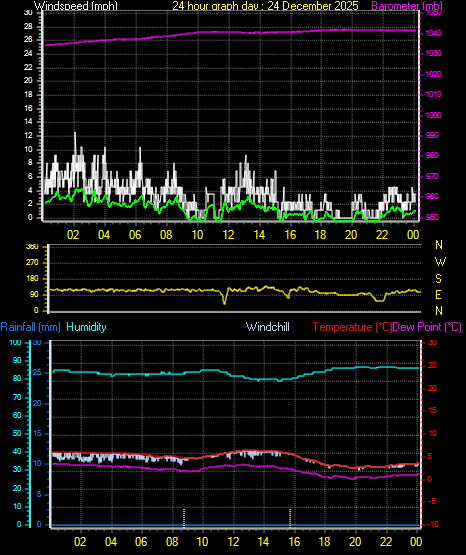This screenshot has height=555, width=466.
Task: Click the 980 value on barometer axis
Action: 432,155
